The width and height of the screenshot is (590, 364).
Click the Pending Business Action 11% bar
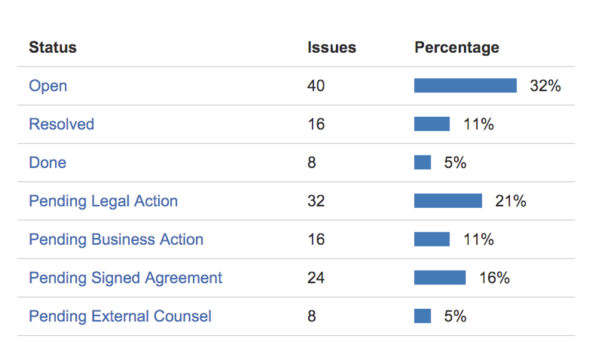click(432, 239)
